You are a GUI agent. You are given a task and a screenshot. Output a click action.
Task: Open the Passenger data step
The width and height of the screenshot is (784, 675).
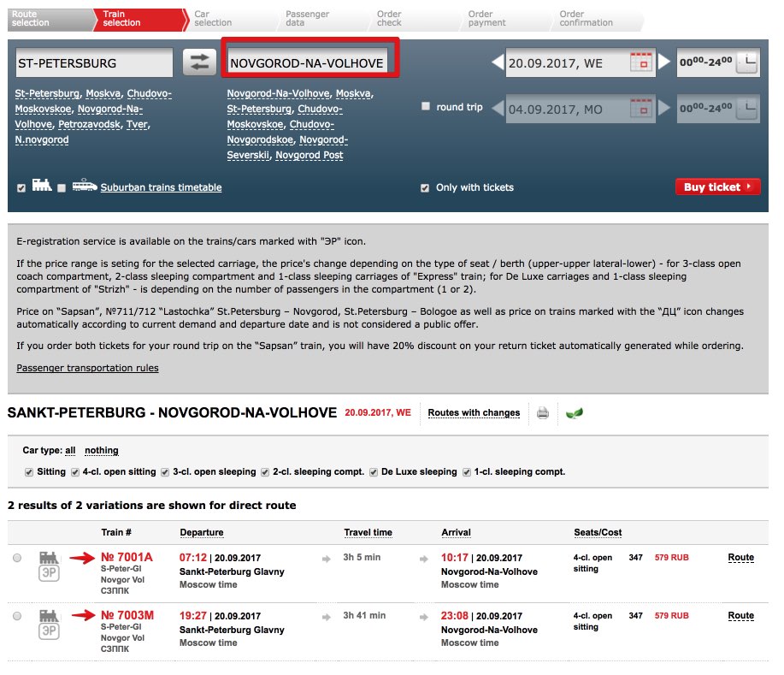tap(321, 19)
